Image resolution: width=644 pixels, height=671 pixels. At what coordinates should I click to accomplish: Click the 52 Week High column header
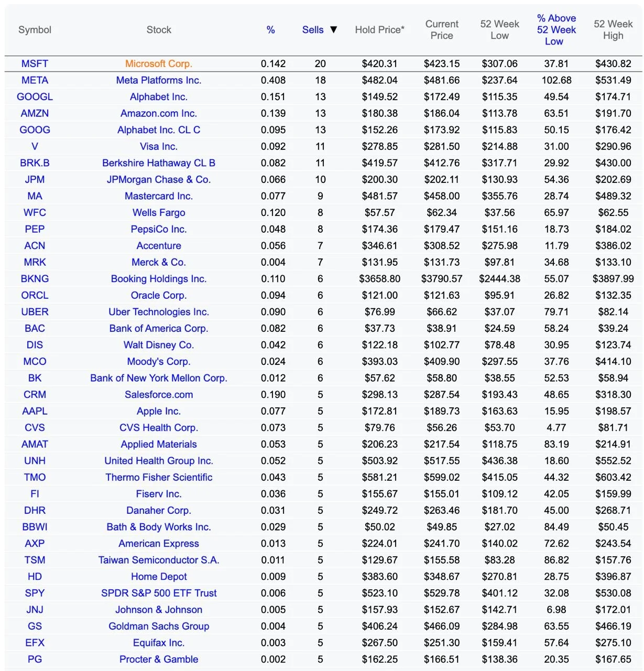613,30
